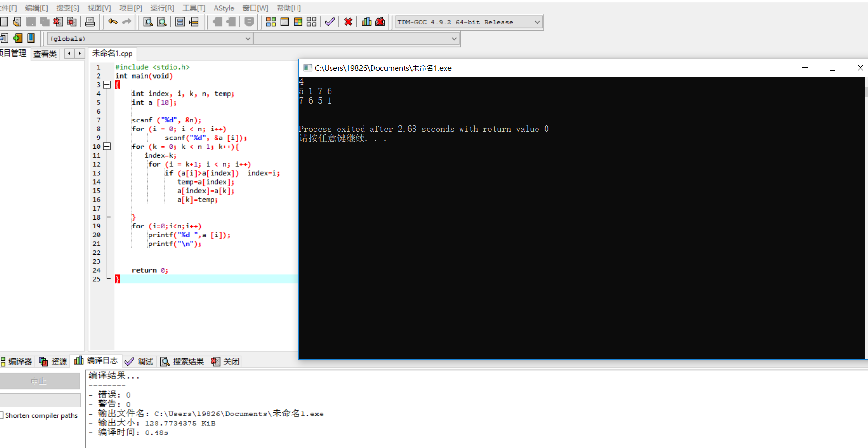Screen dimensions: 868x448
Task: Click the Go to function icon
Action: click(180, 22)
